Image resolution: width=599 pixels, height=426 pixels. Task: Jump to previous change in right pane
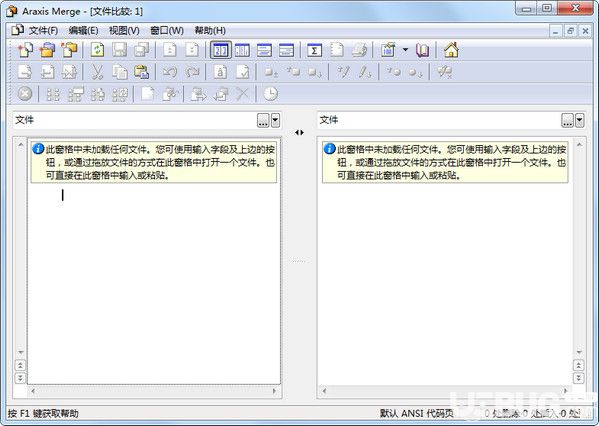pyautogui.click(x=579, y=366)
